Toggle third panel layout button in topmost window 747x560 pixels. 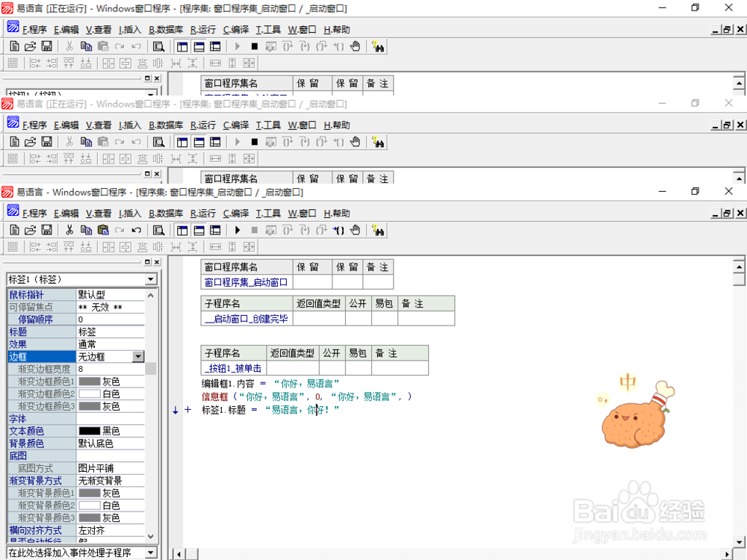[x=215, y=46]
